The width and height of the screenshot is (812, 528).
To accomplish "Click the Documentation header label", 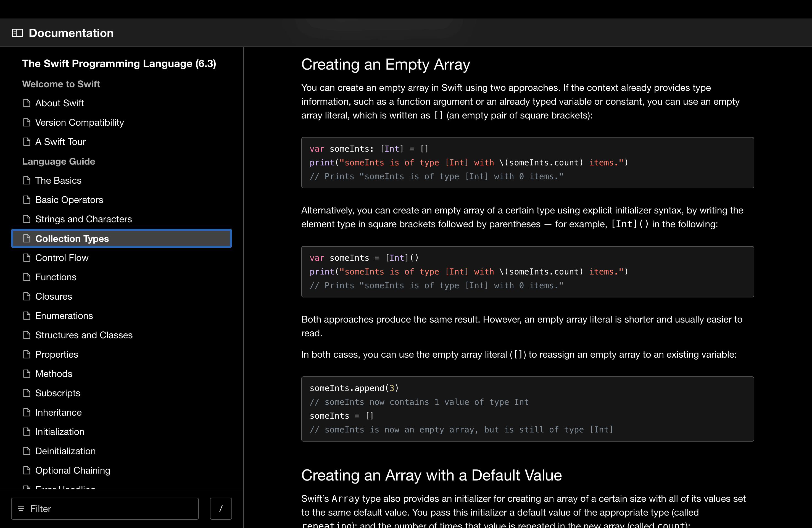I will tap(71, 32).
